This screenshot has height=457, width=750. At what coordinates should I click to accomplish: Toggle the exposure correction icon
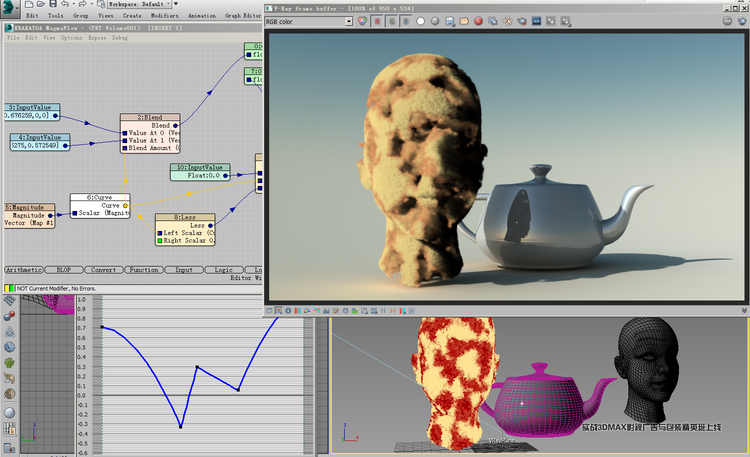(345, 311)
